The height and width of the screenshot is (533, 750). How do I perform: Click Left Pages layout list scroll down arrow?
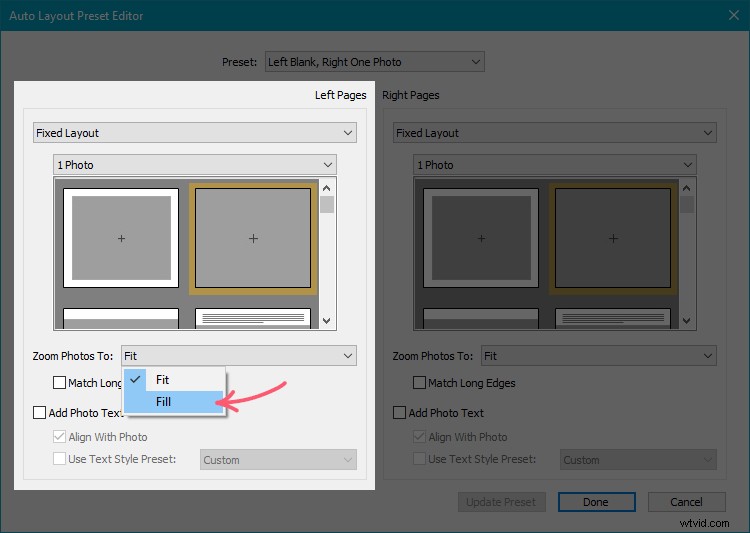[x=327, y=321]
